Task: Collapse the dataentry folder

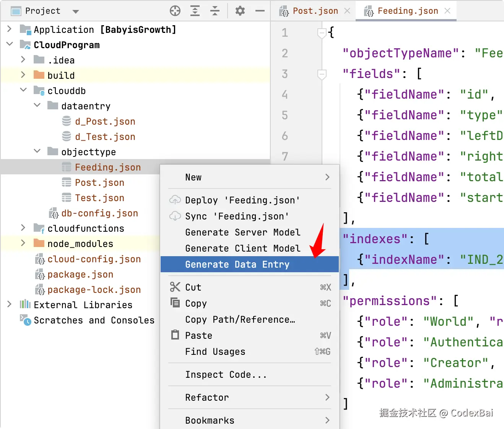Action: click(x=37, y=106)
